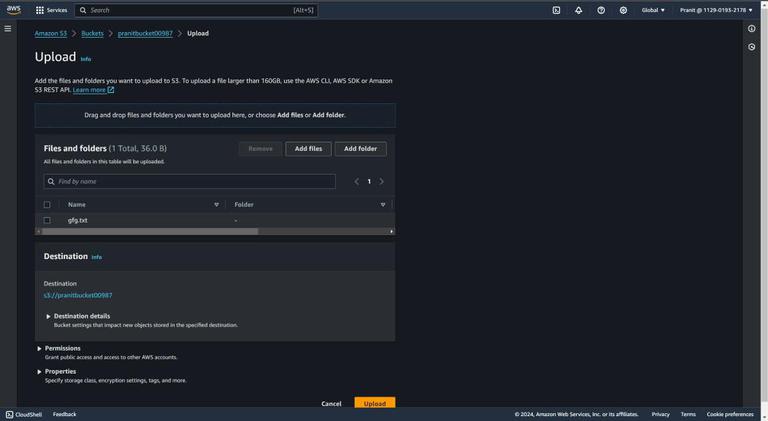The height and width of the screenshot is (421, 768).
Task: Click page number 1 in pagination
Action: [x=369, y=182]
